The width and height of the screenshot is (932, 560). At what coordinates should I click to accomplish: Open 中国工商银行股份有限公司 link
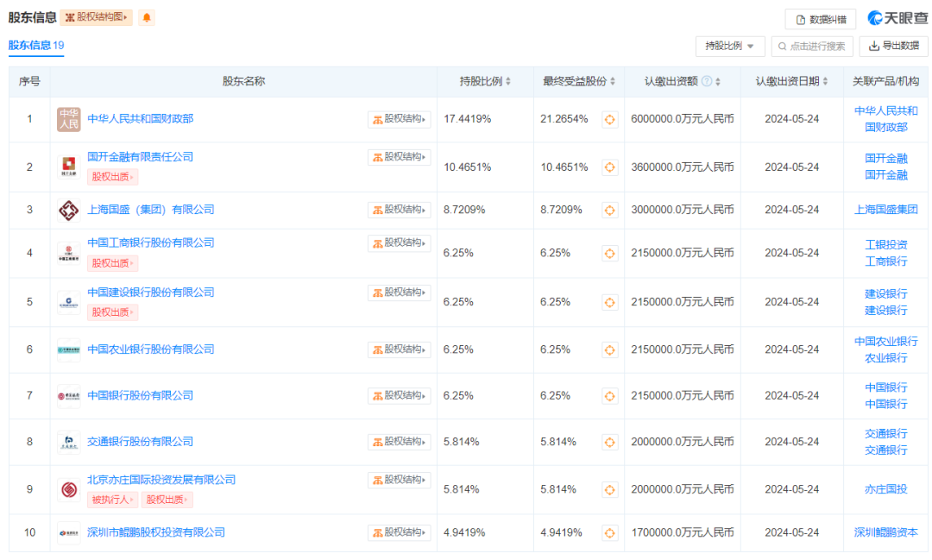tap(150, 242)
